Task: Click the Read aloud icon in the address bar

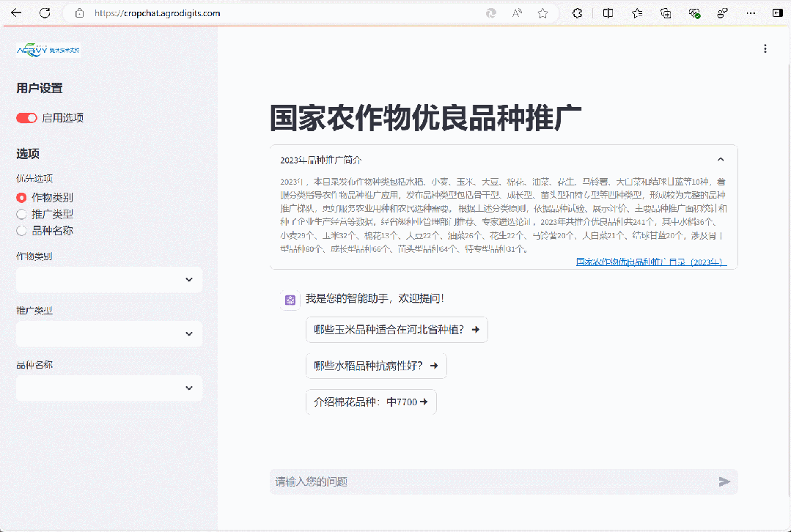Action: point(517,13)
